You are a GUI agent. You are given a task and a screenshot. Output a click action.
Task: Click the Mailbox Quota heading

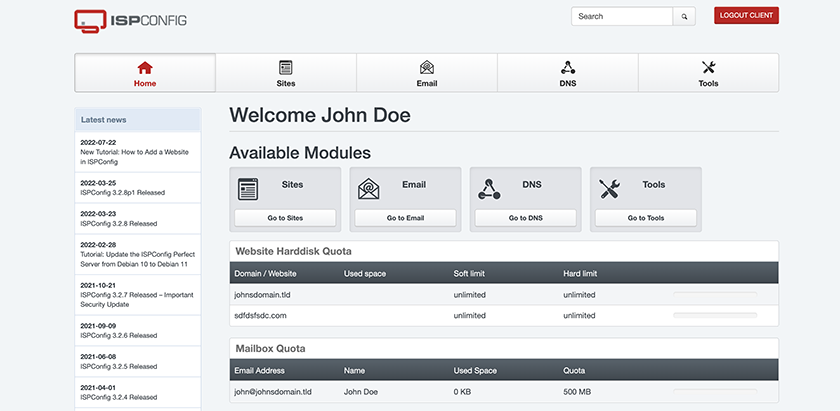click(x=271, y=348)
